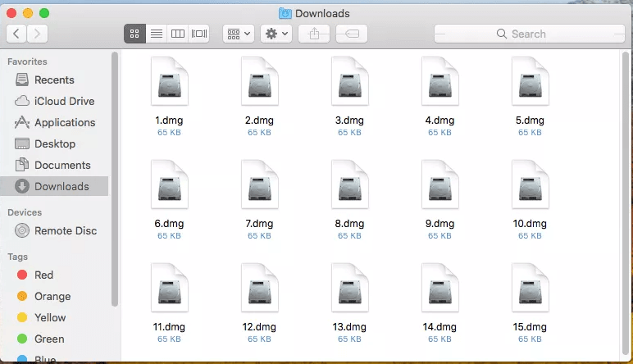Image resolution: width=633 pixels, height=364 pixels.
Task: Select the 13.dmg file icon
Action: [350, 288]
